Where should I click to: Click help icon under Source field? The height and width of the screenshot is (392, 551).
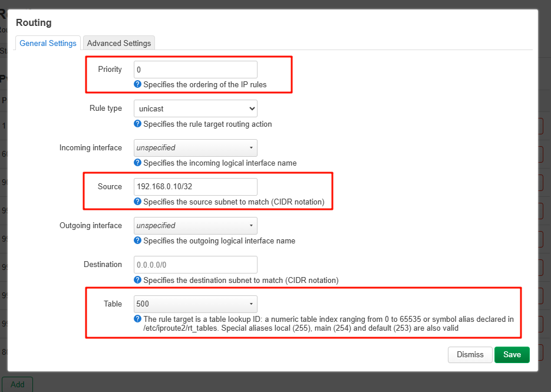pyautogui.click(x=138, y=202)
